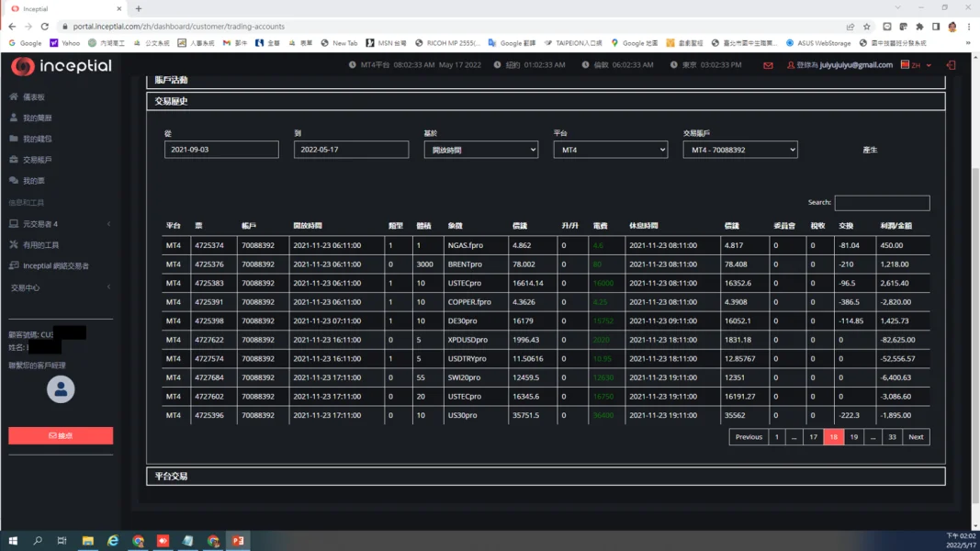Viewport: 980px width, 551px height.
Task: Click the red contact button in sidebar
Action: [x=61, y=435]
